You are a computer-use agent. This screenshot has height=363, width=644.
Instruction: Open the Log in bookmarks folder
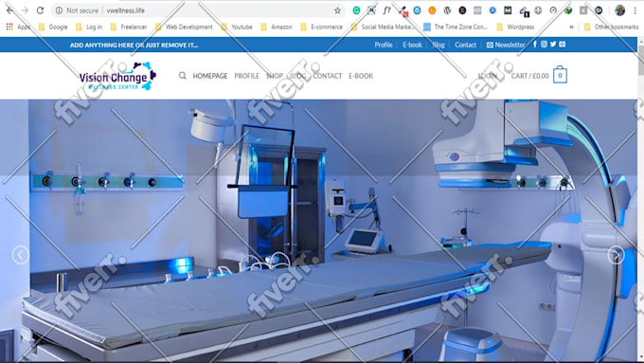89,27
